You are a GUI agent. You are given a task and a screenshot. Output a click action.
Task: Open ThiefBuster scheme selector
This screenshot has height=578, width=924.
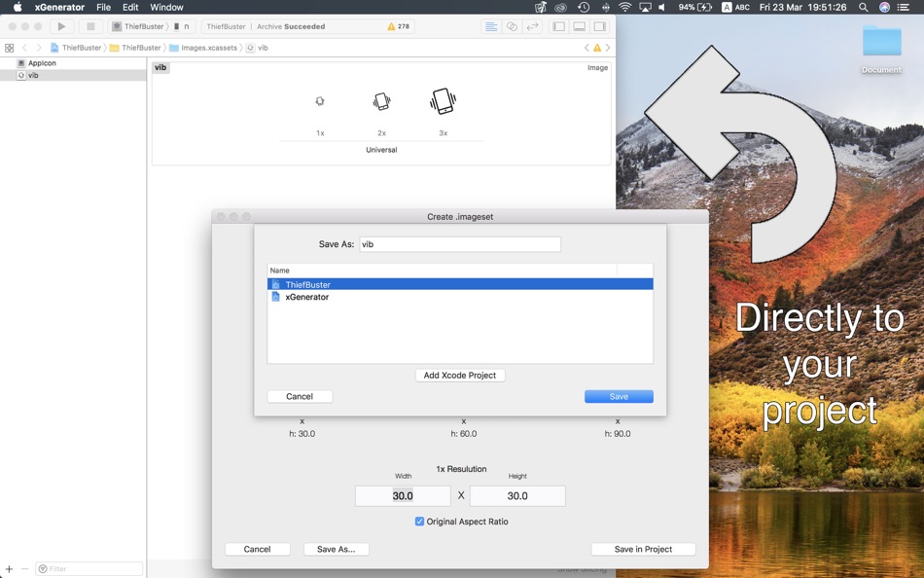click(x=138, y=26)
